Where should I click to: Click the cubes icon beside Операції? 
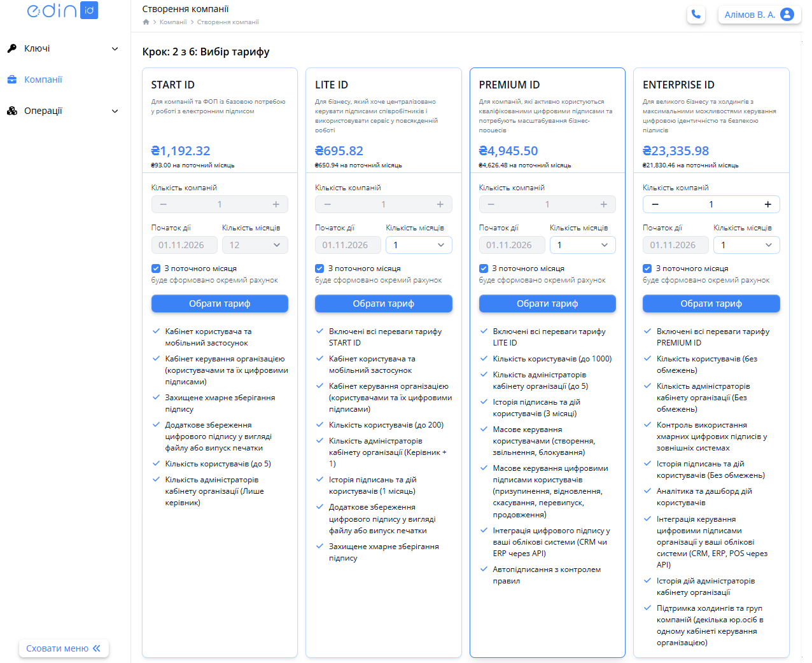11,111
